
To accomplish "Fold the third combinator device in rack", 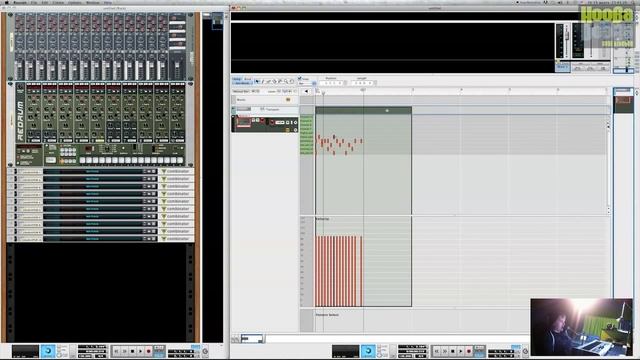I will [x=11, y=187].
